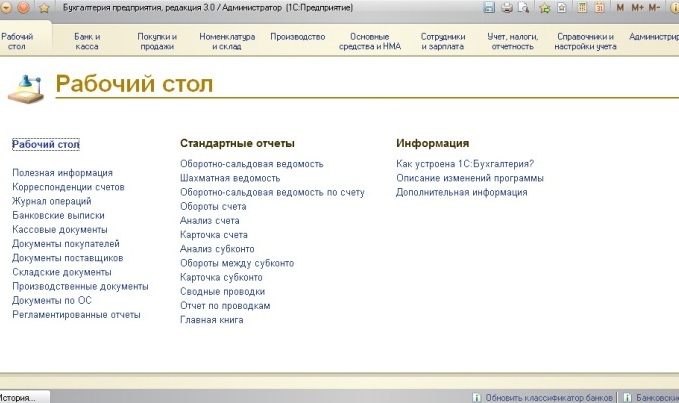Add to favorites star with arrow
Screen dimensions: 679x403
545,7
